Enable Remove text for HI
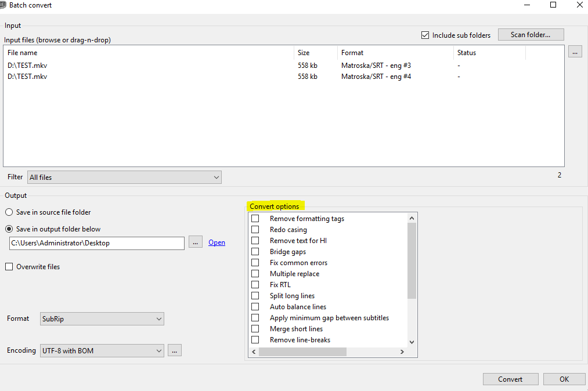Image resolution: width=588 pixels, height=391 pixels. (x=255, y=240)
